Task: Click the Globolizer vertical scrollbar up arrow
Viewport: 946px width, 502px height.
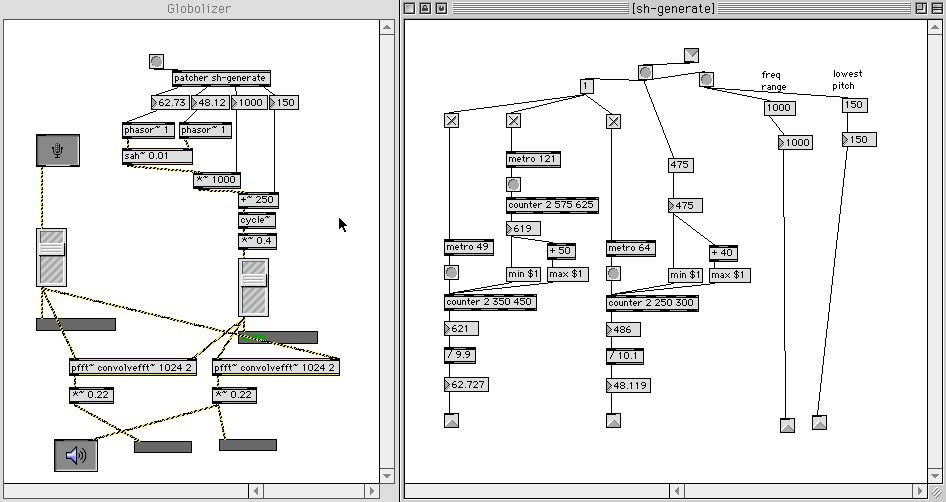Action: (x=387, y=27)
